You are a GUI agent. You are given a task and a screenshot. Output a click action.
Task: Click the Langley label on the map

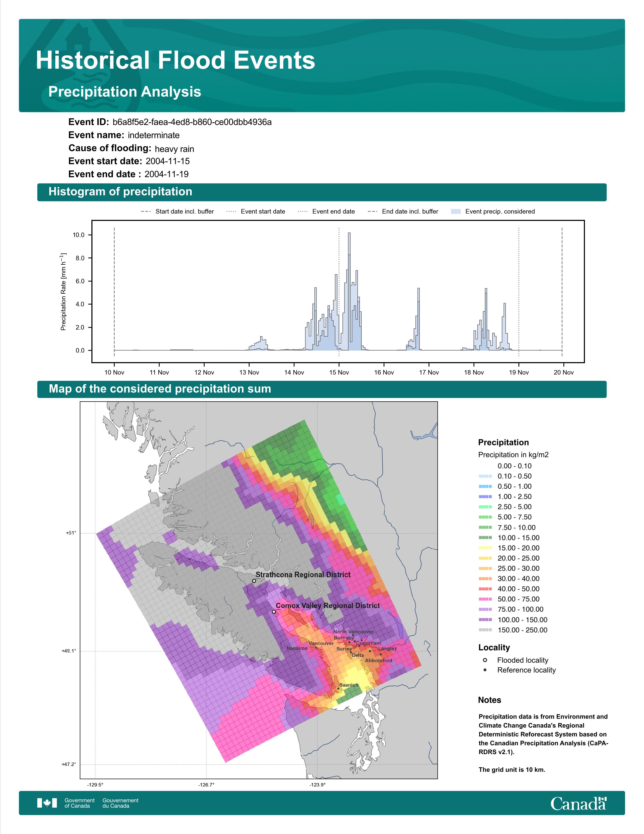(x=388, y=648)
